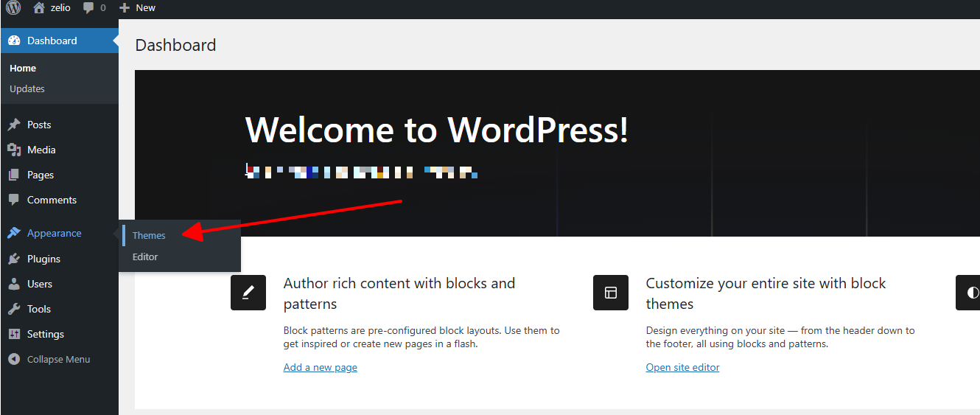Image resolution: width=980 pixels, height=415 pixels.
Task: Open Updates under Dashboard
Action: point(27,88)
